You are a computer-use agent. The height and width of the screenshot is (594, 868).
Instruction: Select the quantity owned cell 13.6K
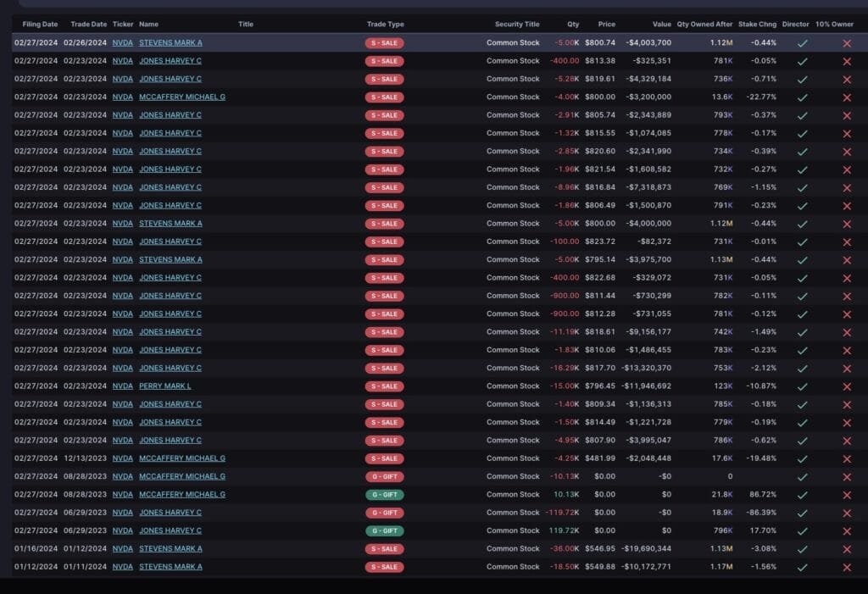tap(722, 97)
